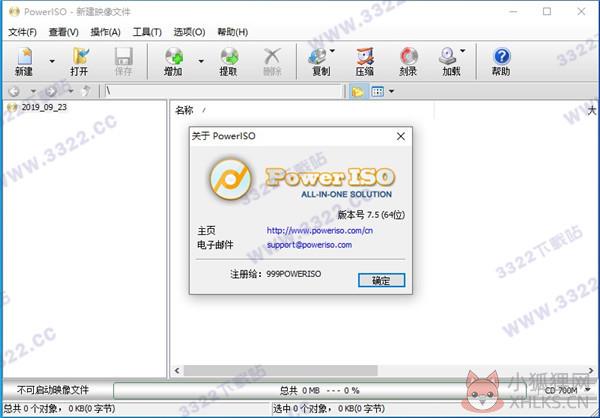Click the Name (名称) column header

pyautogui.click(x=184, y=111)
